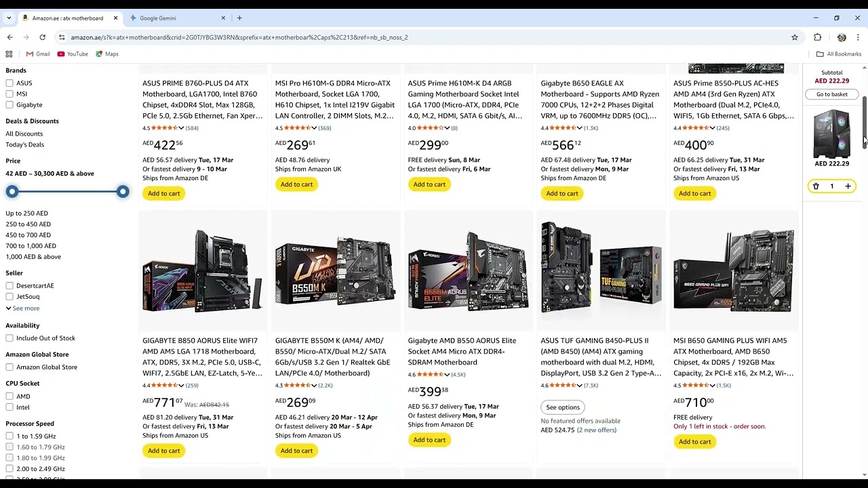Click the page vertical scrollbar

865,122
